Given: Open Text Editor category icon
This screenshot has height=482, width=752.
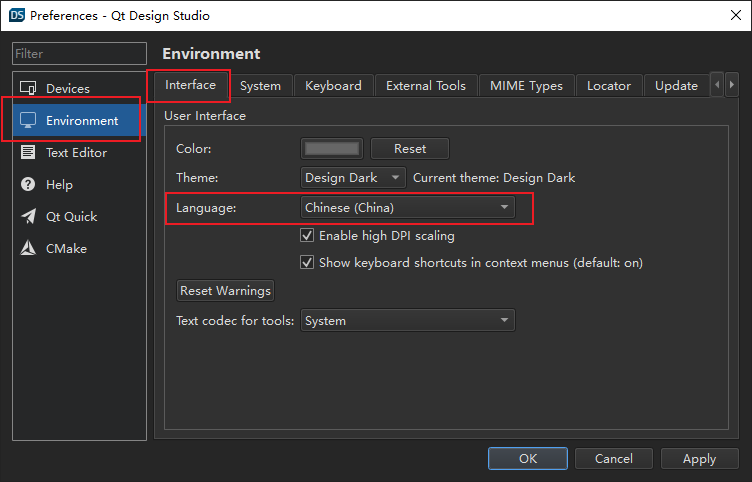Looking at the screenshot, I should (28, 153).
